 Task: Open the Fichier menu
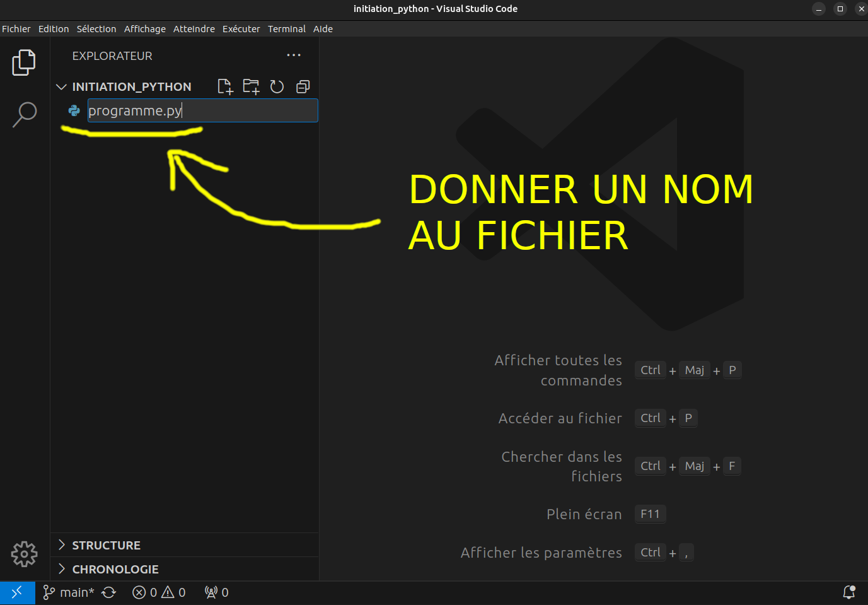[16, 29]
